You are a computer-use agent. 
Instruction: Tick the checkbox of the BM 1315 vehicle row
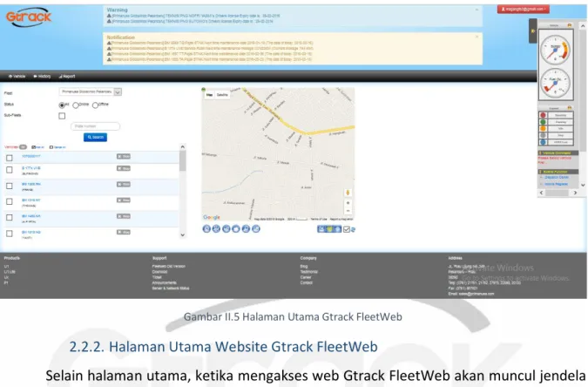tap(10, 201)
